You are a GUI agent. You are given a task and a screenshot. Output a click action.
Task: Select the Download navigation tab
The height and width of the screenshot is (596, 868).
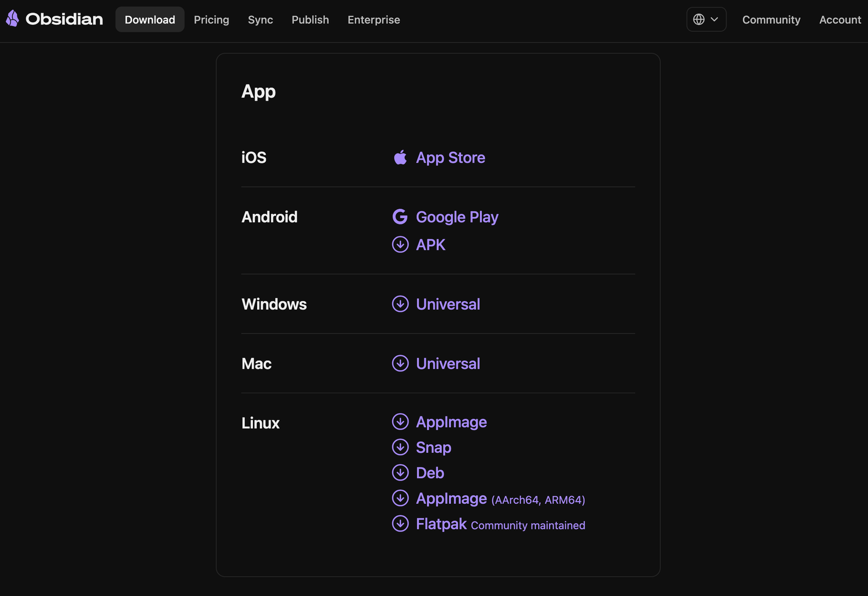coord(150,20)
